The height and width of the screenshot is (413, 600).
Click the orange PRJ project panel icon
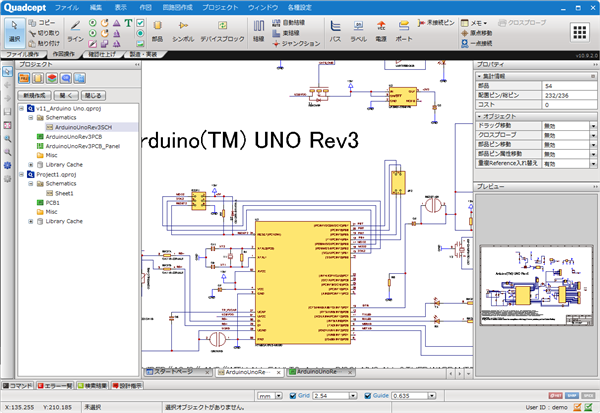(x=24, y=78)
